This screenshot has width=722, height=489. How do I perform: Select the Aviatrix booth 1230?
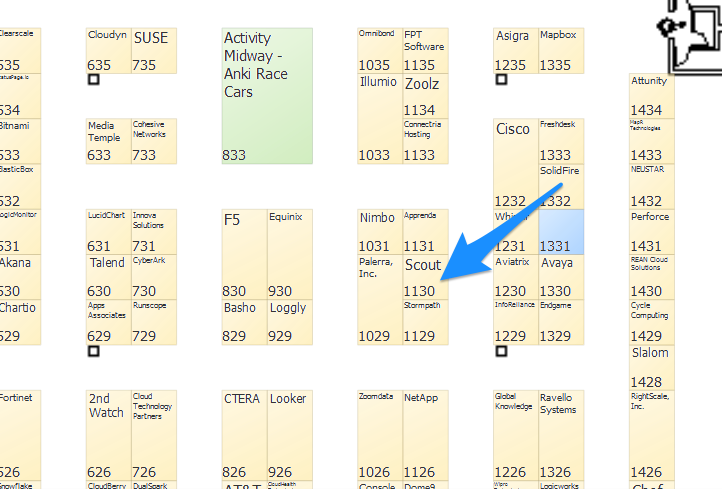pyautogui.click(x=516, y=277)
